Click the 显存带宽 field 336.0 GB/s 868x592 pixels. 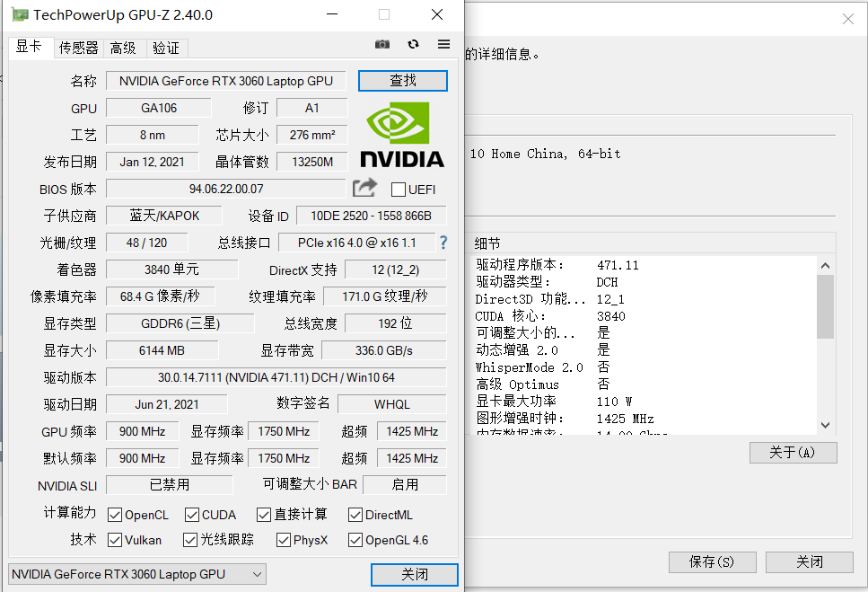coord(383,350)
